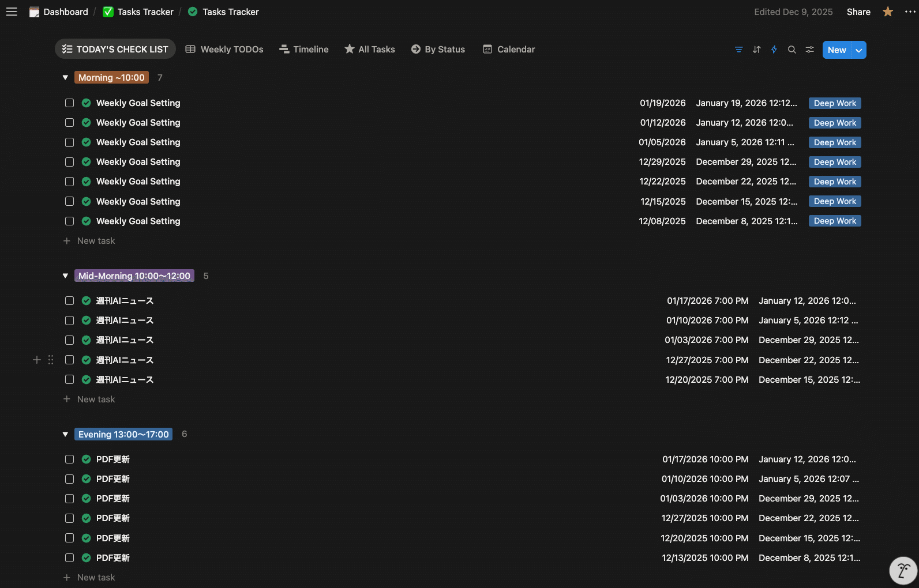Viewport: 919px width, 588px height.
Task: Click the lightning bolt automations icon
Action: point(774,50)
